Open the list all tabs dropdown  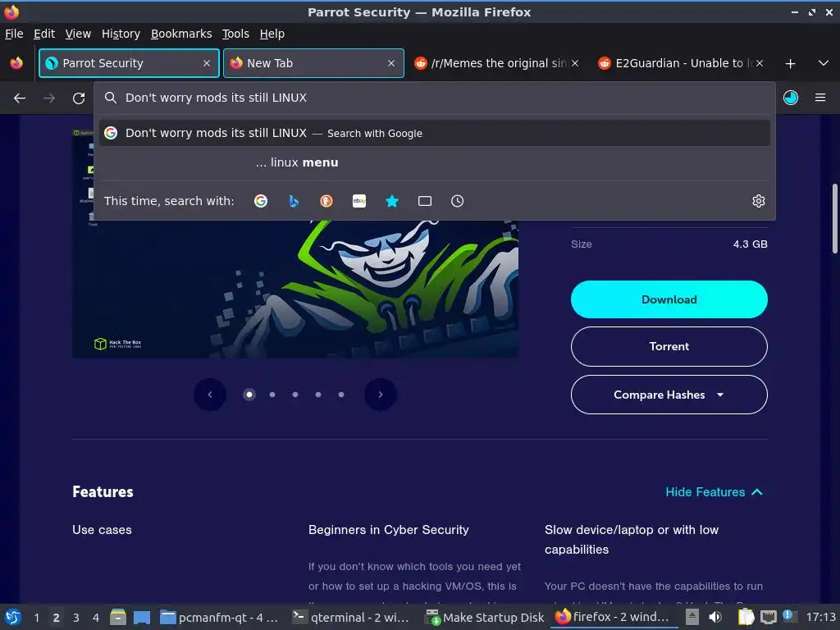click(x=824, y=63)
